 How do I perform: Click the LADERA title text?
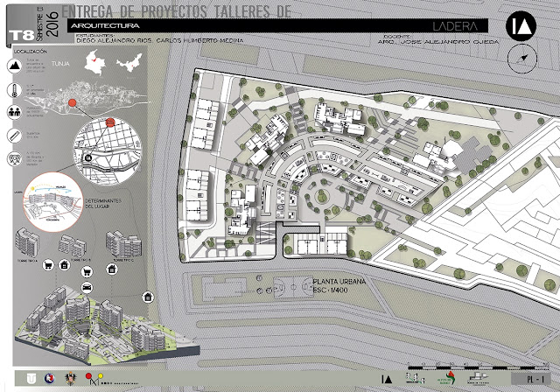click(x=455, y=26)
